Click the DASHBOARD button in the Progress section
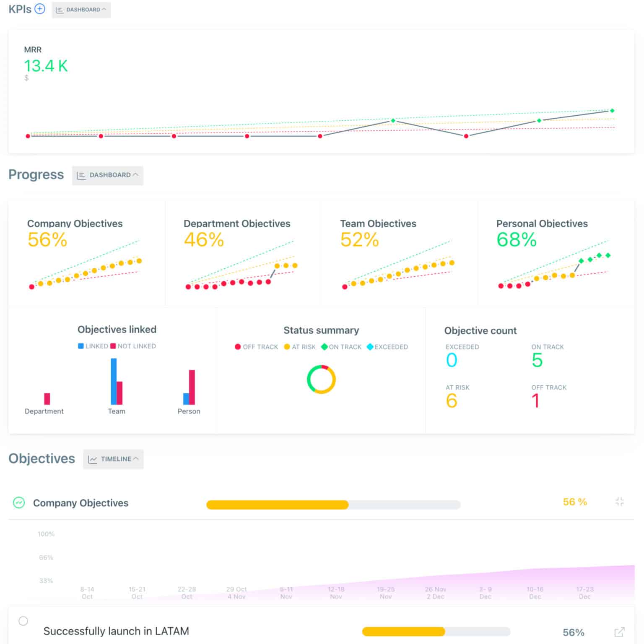Image resolution: width=644 pixels, height=644 pixels. (x=107, y=175)
